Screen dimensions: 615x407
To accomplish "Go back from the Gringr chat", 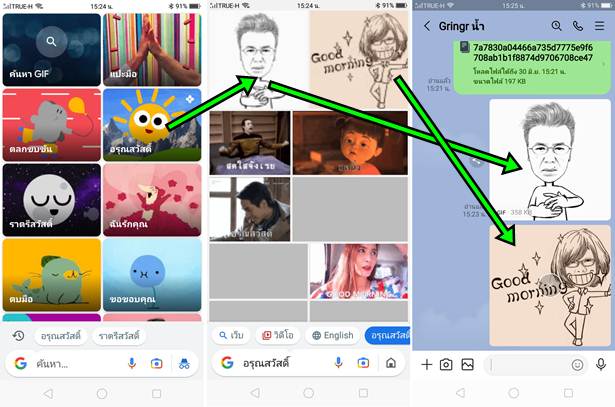I will pyautogui.click(x=427, y=26).
